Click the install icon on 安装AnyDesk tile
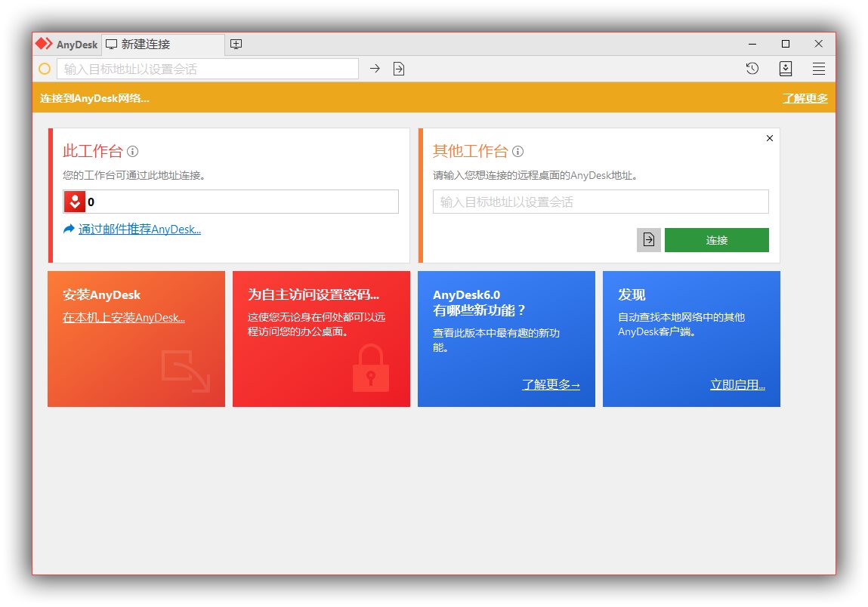868x607 pixels. pos(186,371)
